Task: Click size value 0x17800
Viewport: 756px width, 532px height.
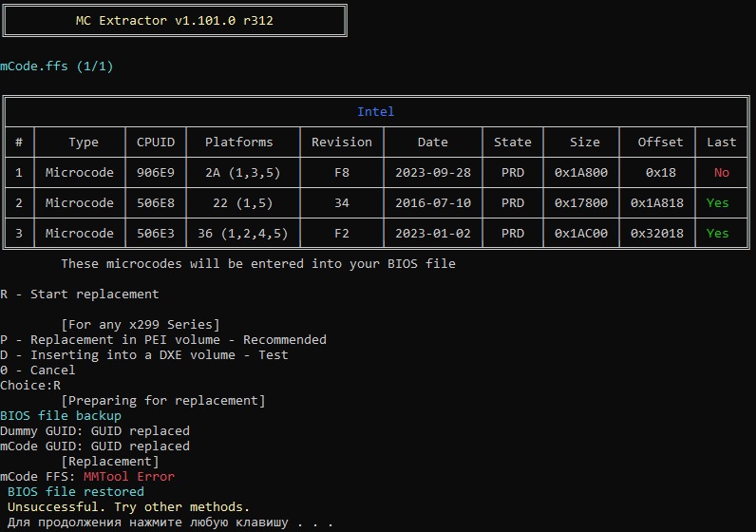Action: [x=581, y=203]
